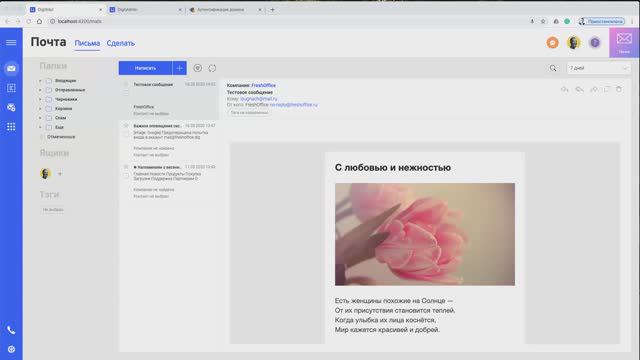This screenshot has width=640, height=360.
Task: Click the purple help question icon
Action: (595, 42)
